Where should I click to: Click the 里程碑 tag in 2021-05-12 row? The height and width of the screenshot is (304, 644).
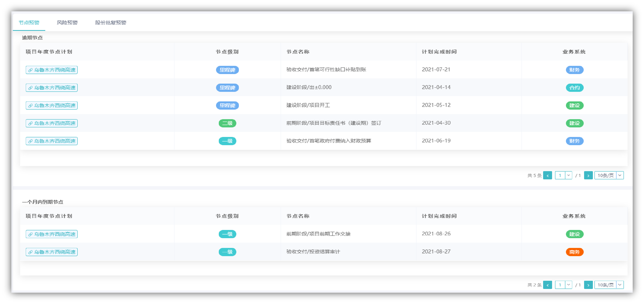point(227,105)
